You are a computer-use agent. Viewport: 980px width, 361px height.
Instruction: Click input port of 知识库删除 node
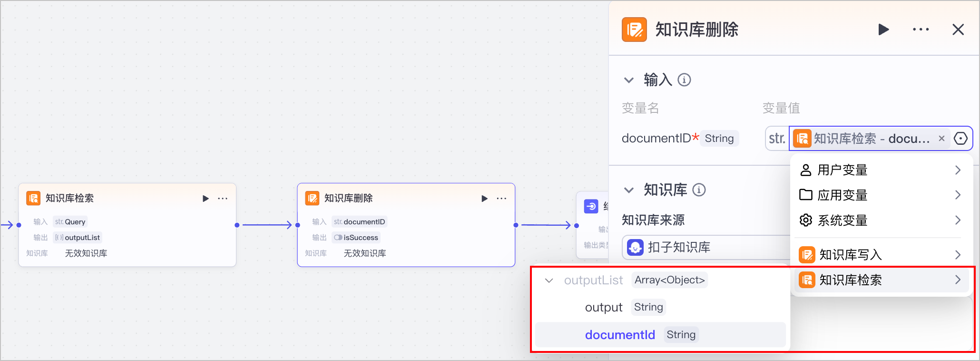click(298, 225)
